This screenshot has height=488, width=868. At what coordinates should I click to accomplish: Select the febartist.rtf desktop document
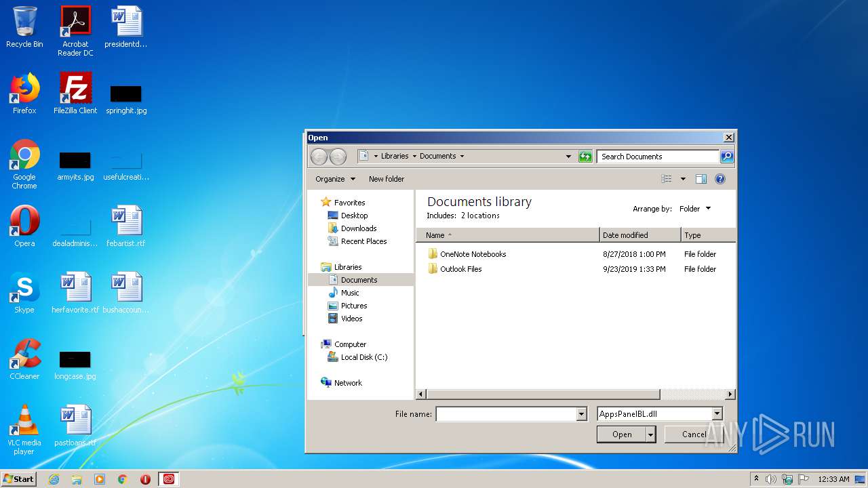[x=126, y=226]
